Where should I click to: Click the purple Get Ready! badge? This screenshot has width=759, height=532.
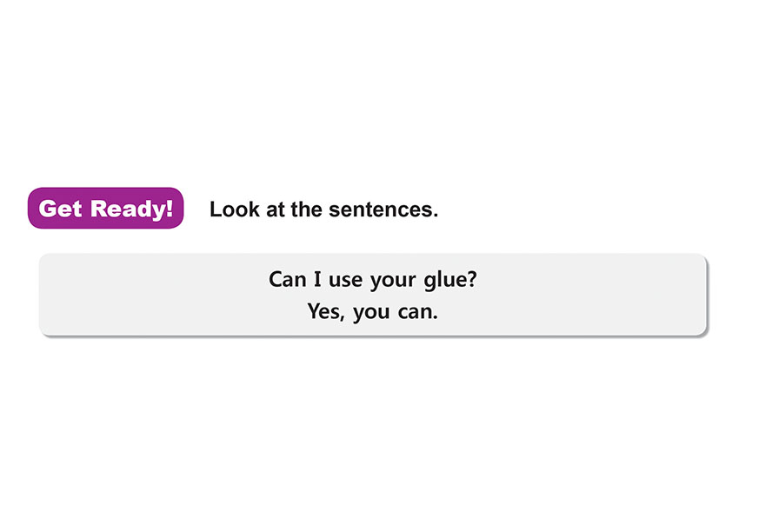[105, 209]
